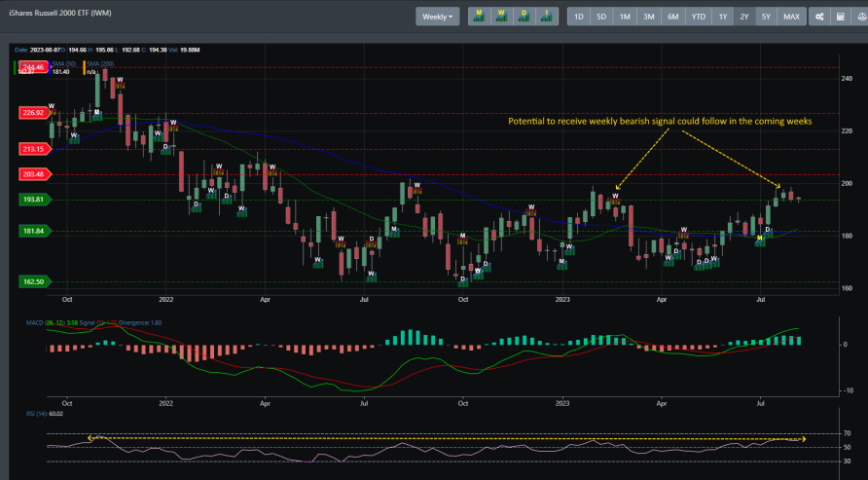This screenshot has width=868, height=480.
Task: Click the D signal marker at October 2022 low
Action: [463, 281]
